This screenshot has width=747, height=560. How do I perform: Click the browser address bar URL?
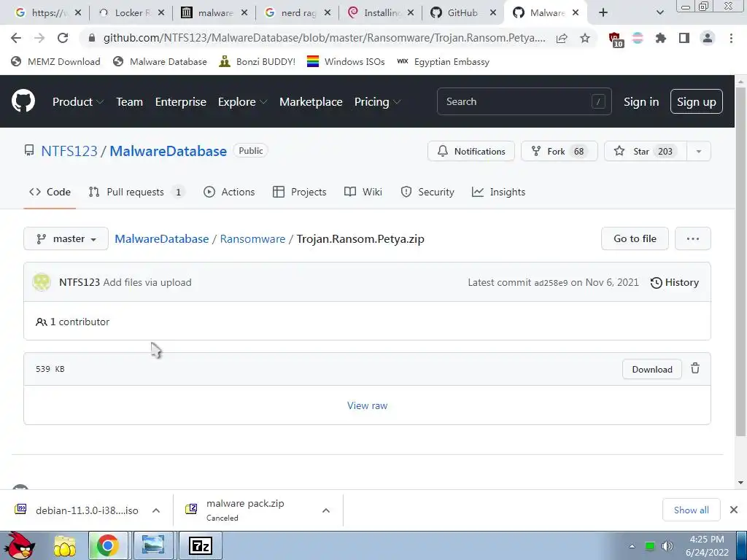(324, 38)
